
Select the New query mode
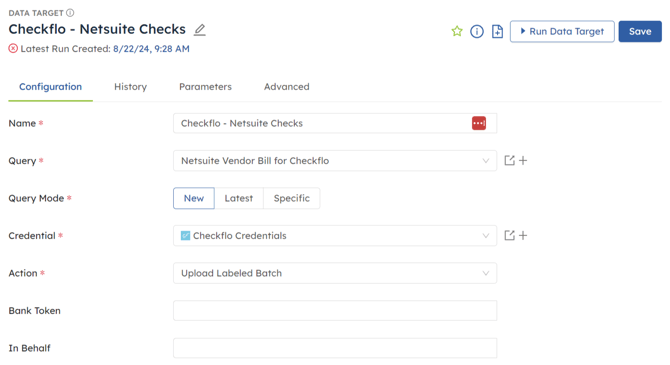coord(194,198)
